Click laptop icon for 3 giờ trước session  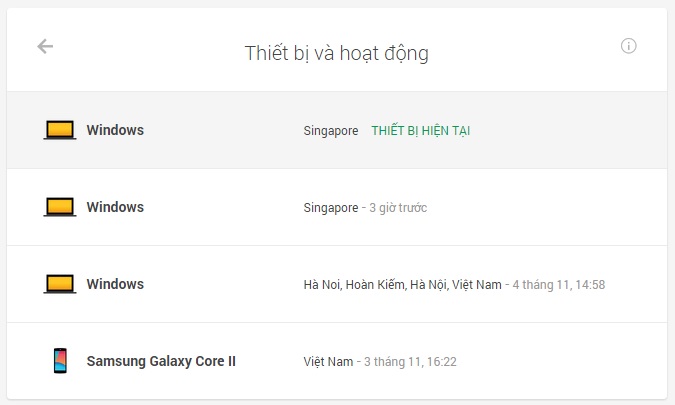(x=60, y=207)
